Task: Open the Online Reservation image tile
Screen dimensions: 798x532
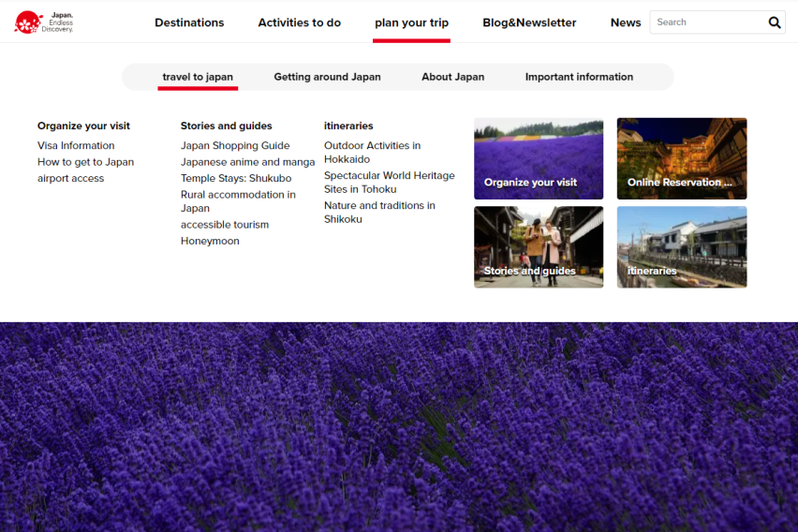Action: pyautogui.click(x=681, y=158)
